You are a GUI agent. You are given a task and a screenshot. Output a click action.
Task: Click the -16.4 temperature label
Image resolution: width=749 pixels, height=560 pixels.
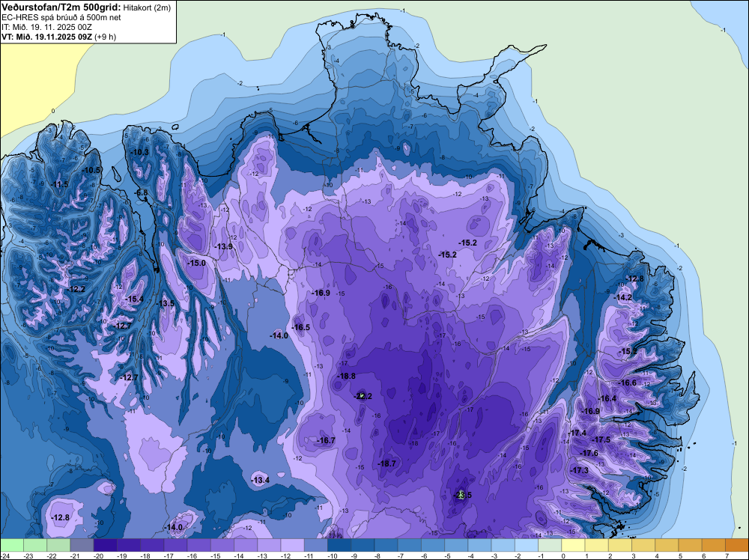(607, 398)
